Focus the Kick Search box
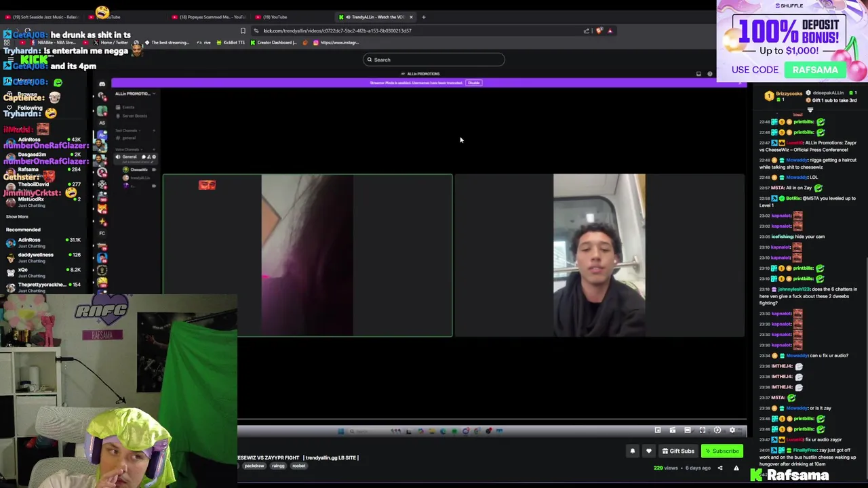868x488 pixels. click(x=434, y=60)
